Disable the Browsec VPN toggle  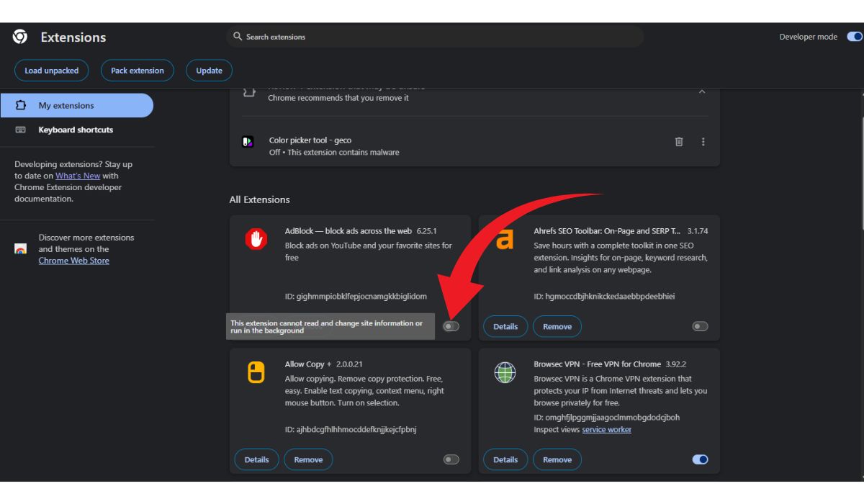click(x=700, y=459)
